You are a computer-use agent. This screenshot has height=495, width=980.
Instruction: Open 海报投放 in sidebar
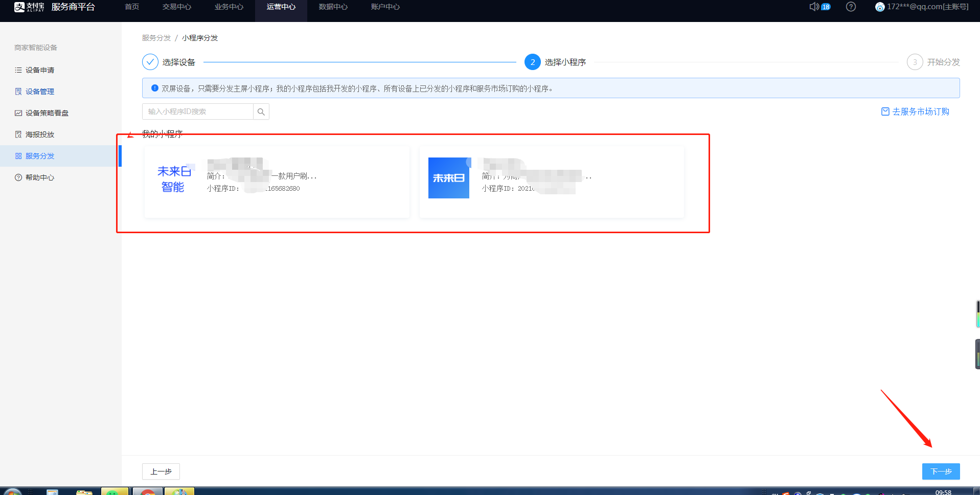click(x=40, y=134)
